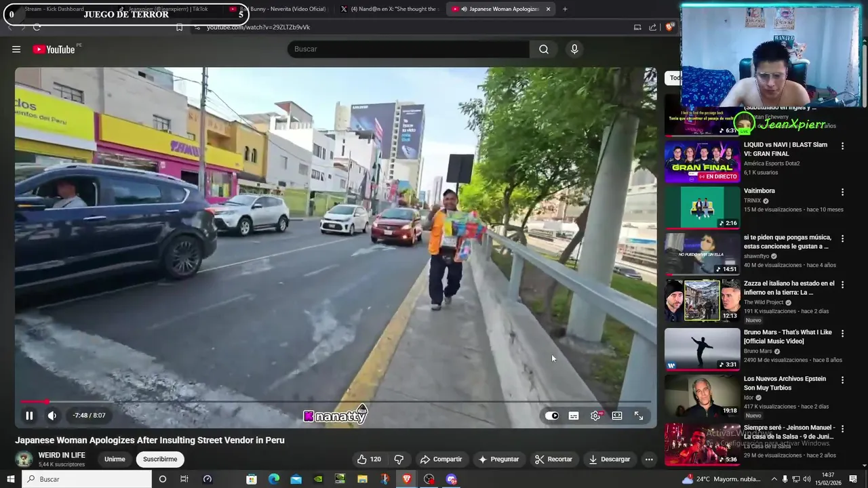The height and width of the screenshot is (488, 868).
Task: Open Microsoft Edge from taskbar
Action: pos(274,479)
